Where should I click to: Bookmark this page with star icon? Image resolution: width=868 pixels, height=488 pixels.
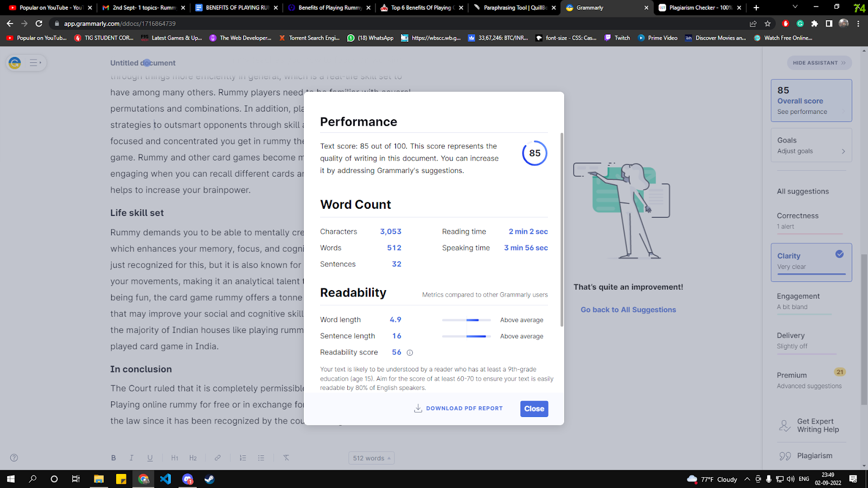coord(768,24)
